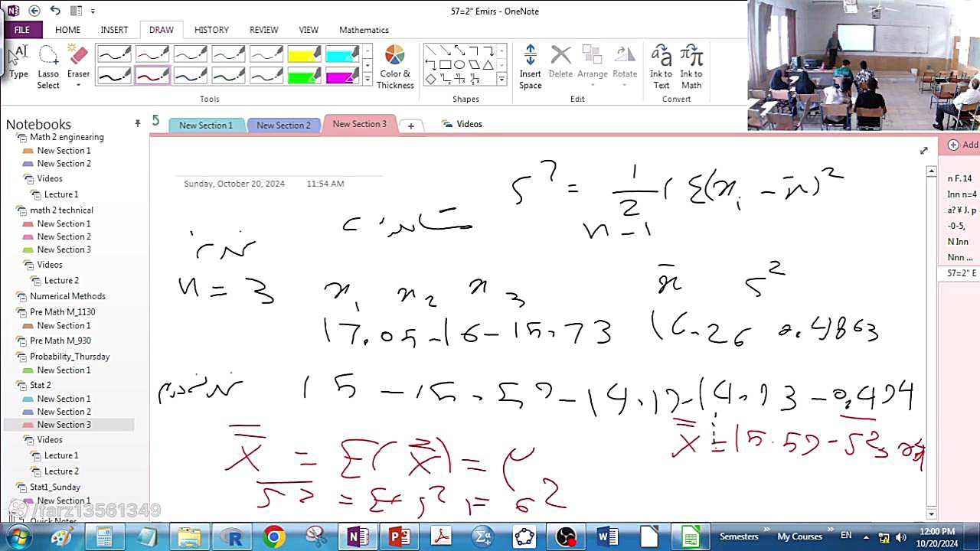Open the HISTORY ribbon tab
The width and height of the screenshot is (980, 551).
click(x=211, y=30)
